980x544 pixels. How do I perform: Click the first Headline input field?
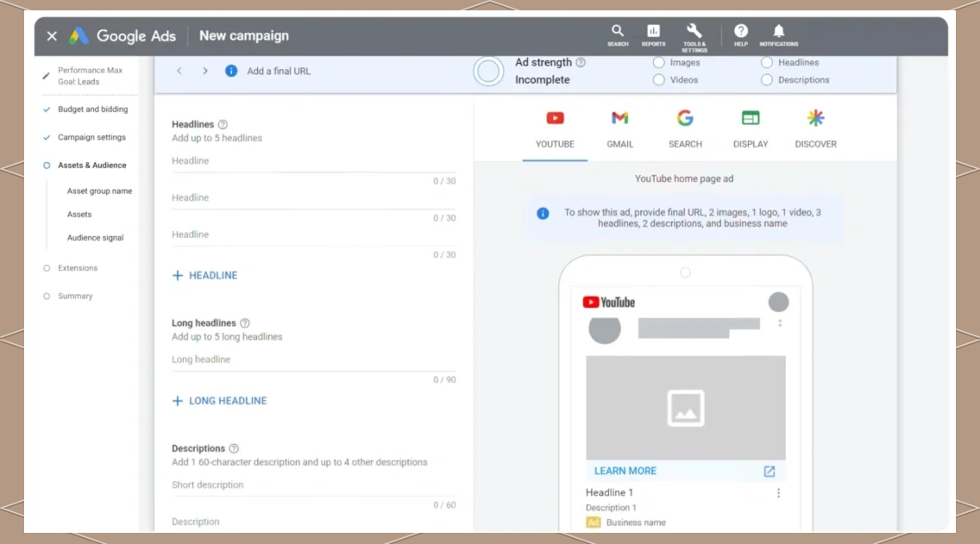tap(314, 162)
